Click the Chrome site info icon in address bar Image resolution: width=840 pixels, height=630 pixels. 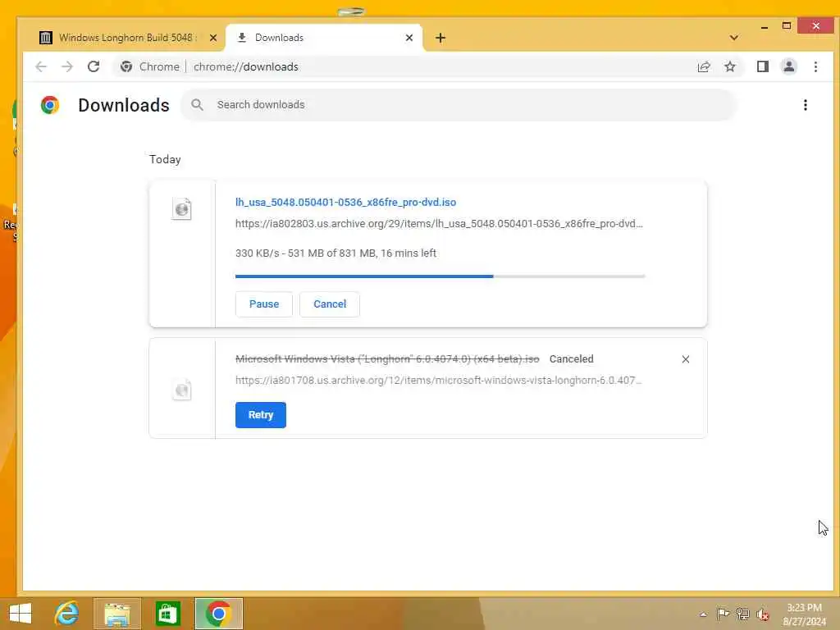click(126, 66)
